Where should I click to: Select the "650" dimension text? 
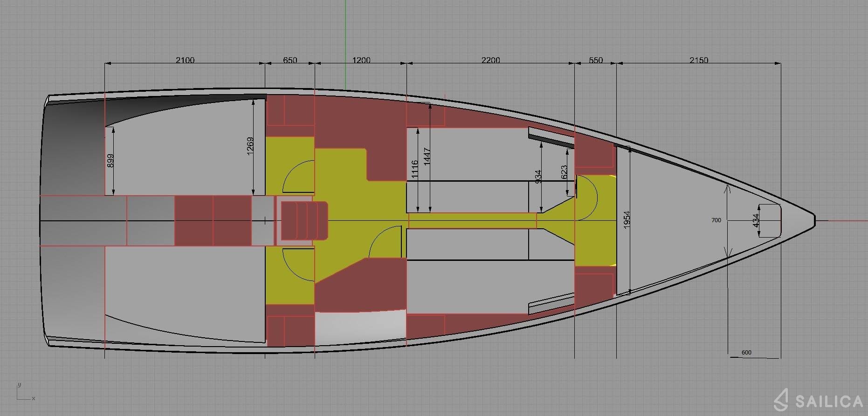pyautogui.click(x=290, y=60)
